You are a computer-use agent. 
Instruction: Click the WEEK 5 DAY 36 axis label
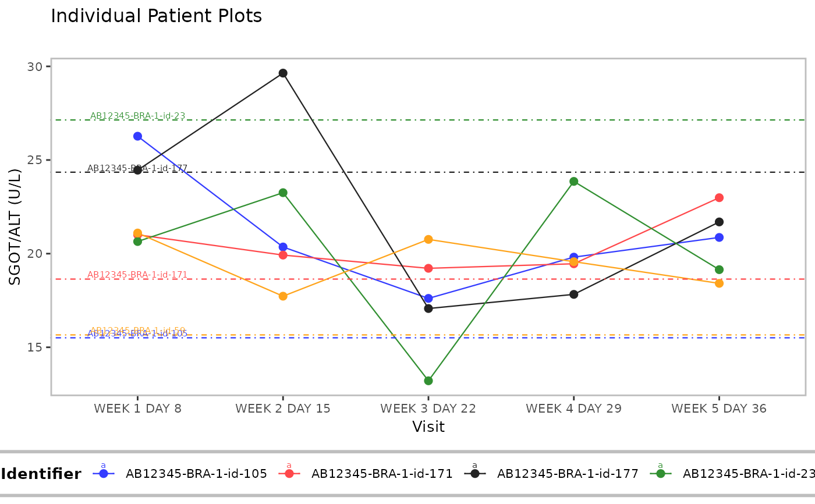pos(719,409)
